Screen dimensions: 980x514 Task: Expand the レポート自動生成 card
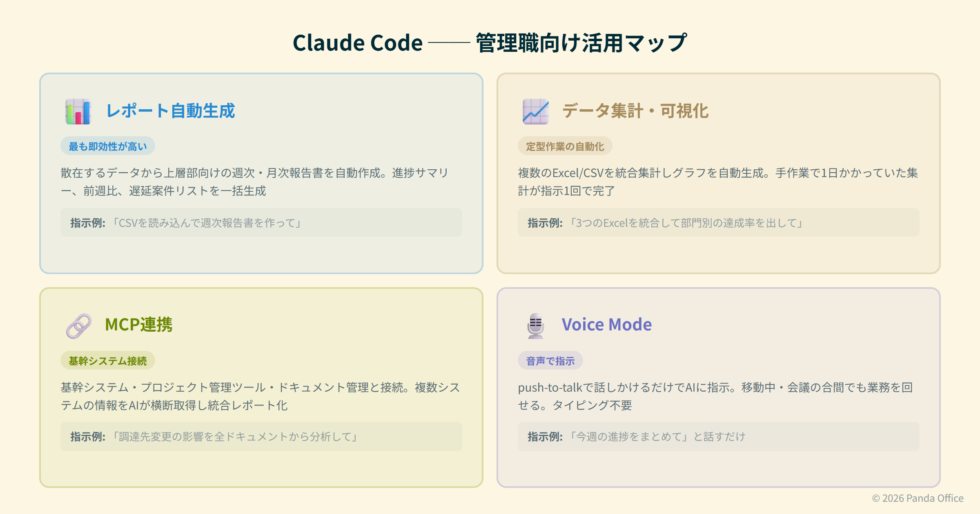tap(261, 171)
